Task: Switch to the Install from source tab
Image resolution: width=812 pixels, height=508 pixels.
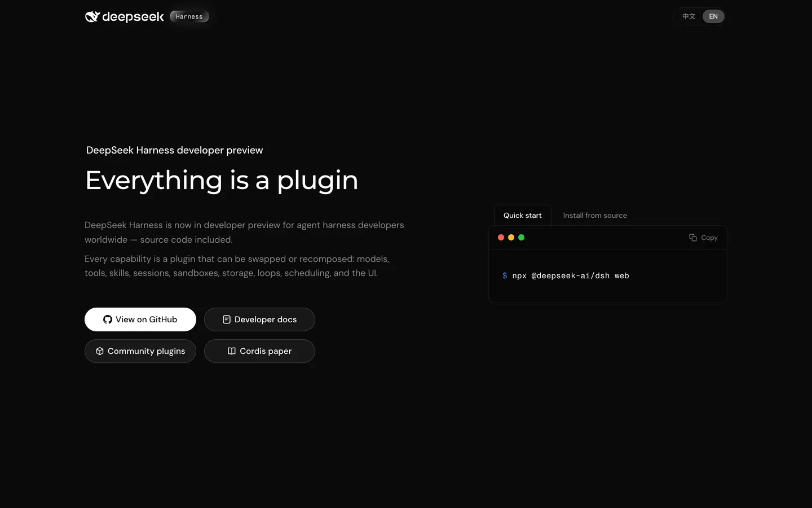Action: (595, 216)
